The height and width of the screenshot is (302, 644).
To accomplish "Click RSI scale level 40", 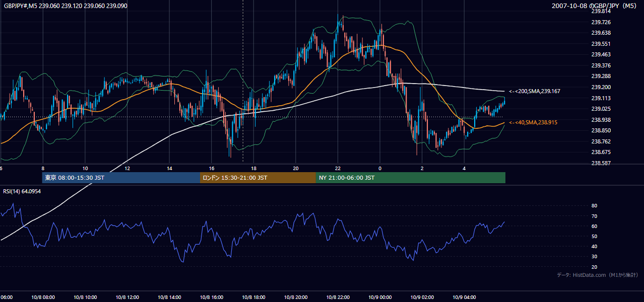I will (594, 246).
